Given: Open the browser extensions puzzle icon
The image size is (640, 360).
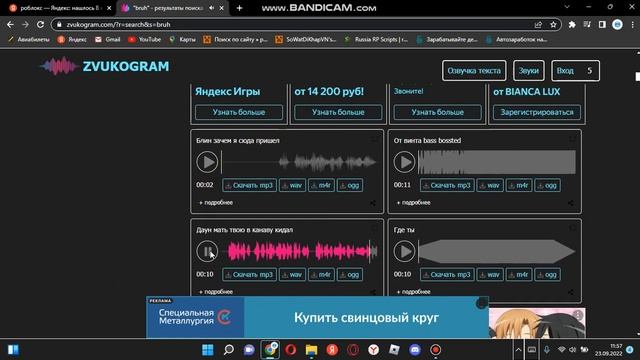Looking at the screenshot, I should click(572, 24).
